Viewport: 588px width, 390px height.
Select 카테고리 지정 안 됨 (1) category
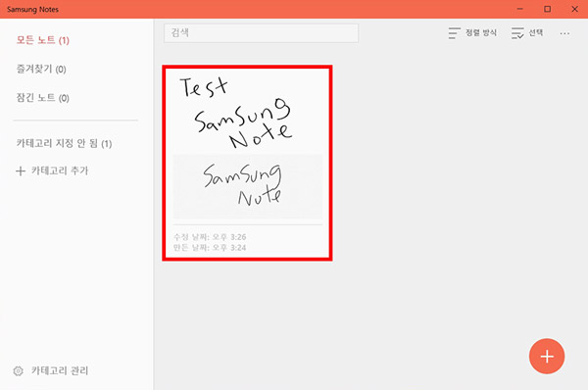tap(64, 143)
